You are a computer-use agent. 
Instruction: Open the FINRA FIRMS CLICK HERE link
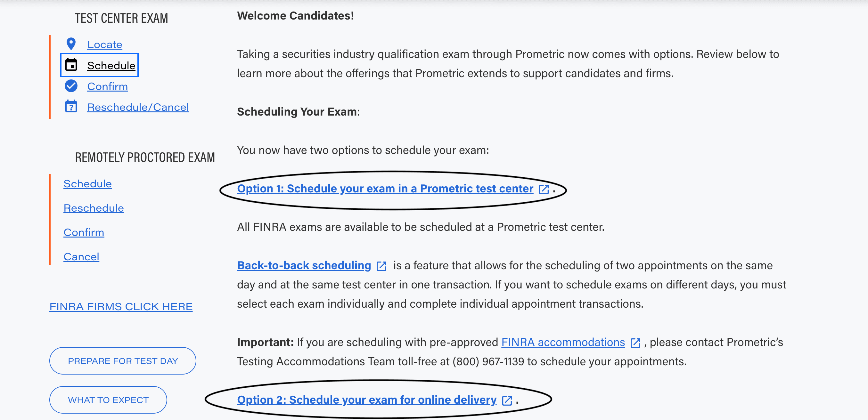click(121, 306)
